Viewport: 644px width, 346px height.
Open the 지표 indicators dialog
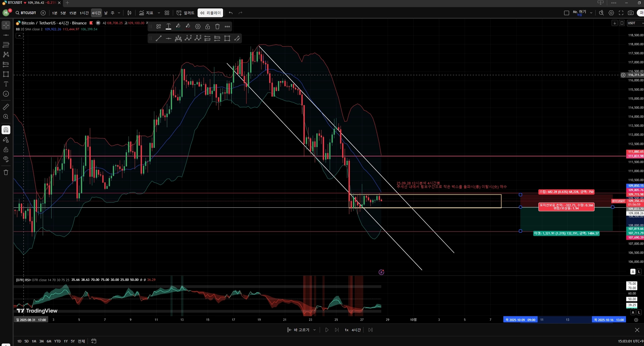146,13
